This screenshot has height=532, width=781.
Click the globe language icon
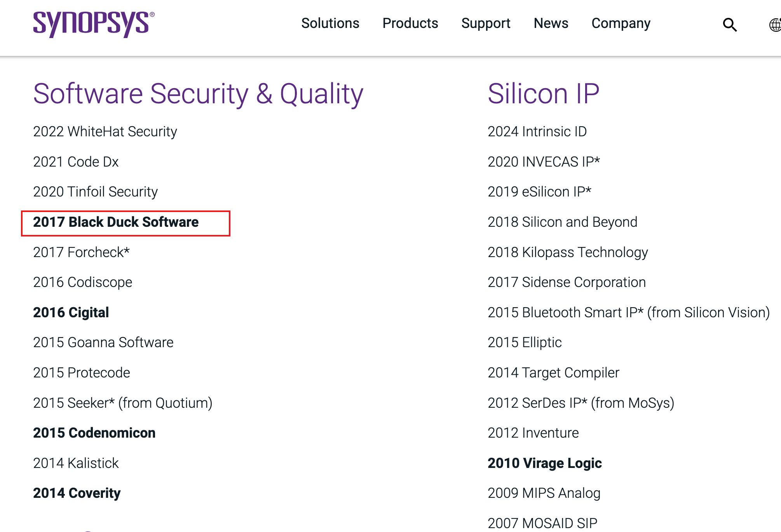coord(775,25)
